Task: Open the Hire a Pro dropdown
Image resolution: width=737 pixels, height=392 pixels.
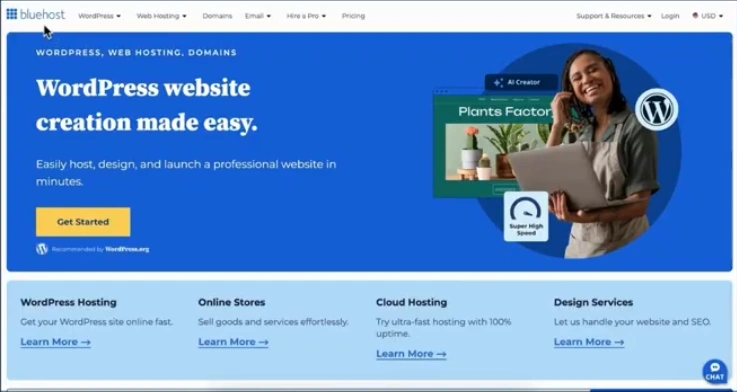Action: pos(306,16)
